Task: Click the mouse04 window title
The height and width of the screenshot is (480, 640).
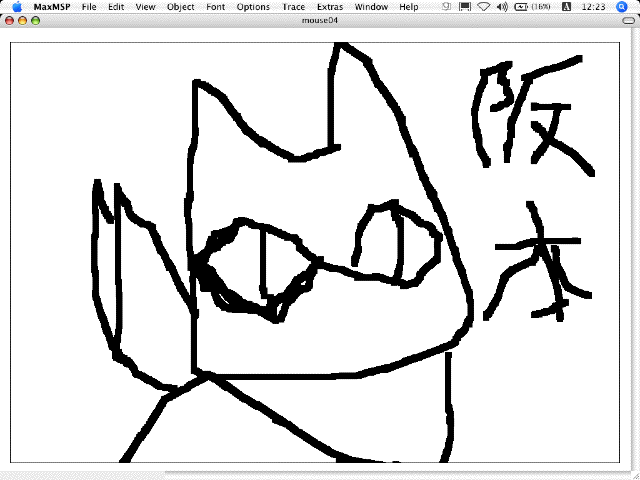Action: 320,20
